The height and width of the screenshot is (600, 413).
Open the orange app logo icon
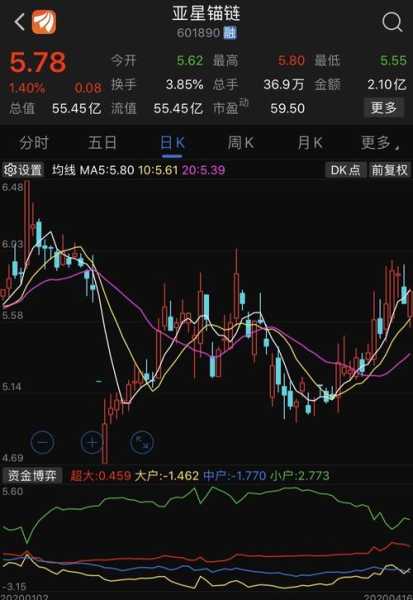[44, 22]
